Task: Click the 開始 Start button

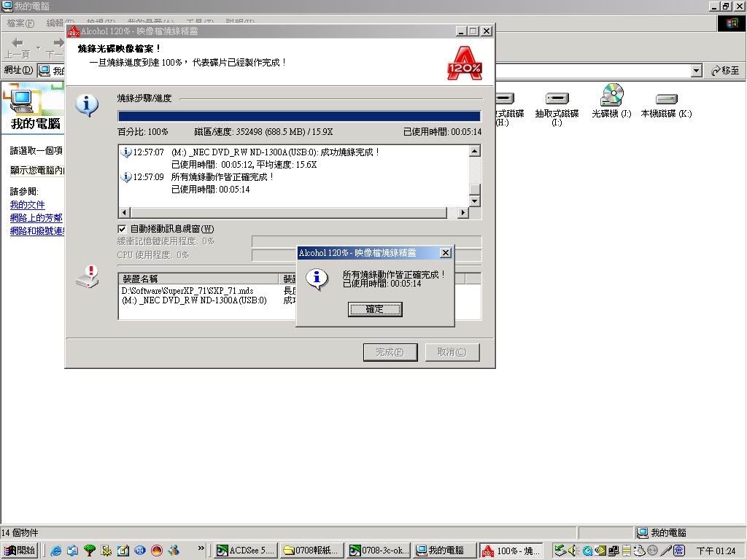Action: click(20, 551)
